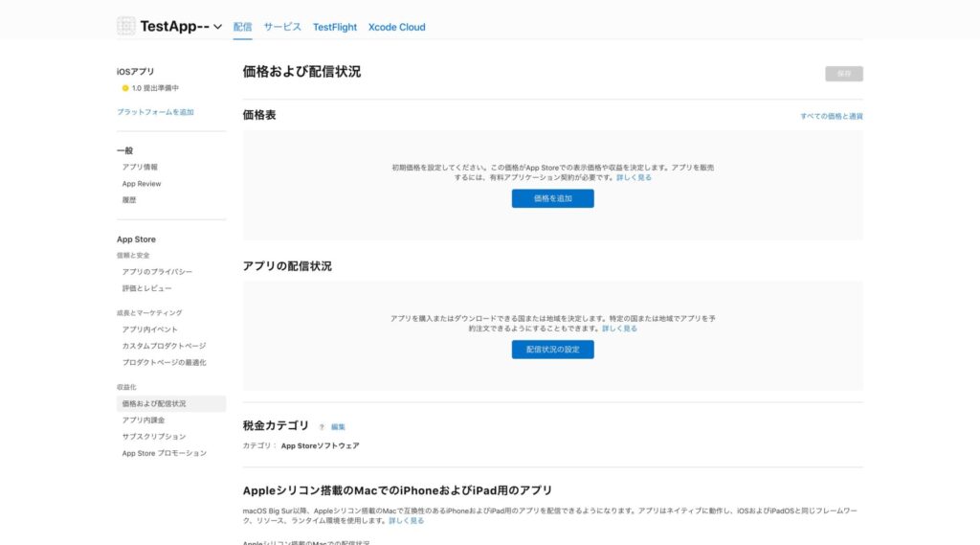This screenshot has height=545, width=980.
Task: Open アプリ内課金 in the sidebar
Action: [144, 420]
